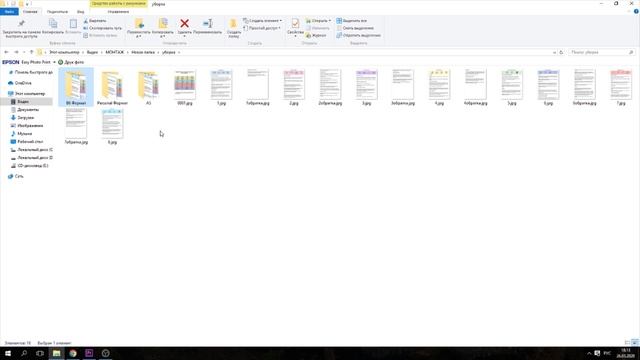The width and height of the screenshot is (640, 360).
Task: Click the Новая папка breadcrumb
Action: point(143,52)
